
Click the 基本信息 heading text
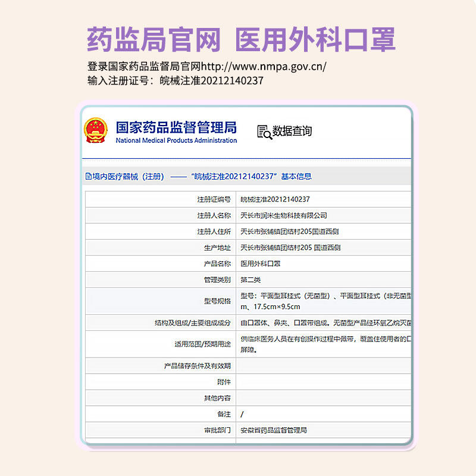[x=296, y=176]
